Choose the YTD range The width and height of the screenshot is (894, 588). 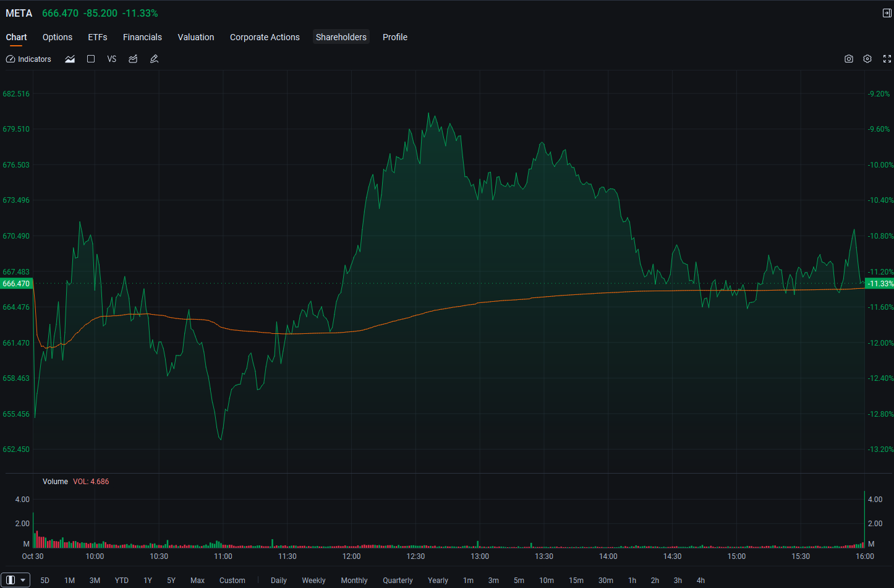[x=122, y=581]
